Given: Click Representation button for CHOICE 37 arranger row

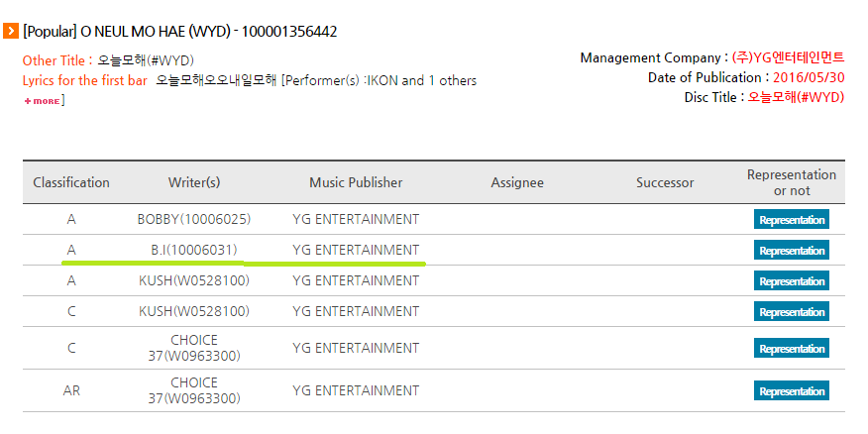Looking at the screenshot, I should (791, 390).
